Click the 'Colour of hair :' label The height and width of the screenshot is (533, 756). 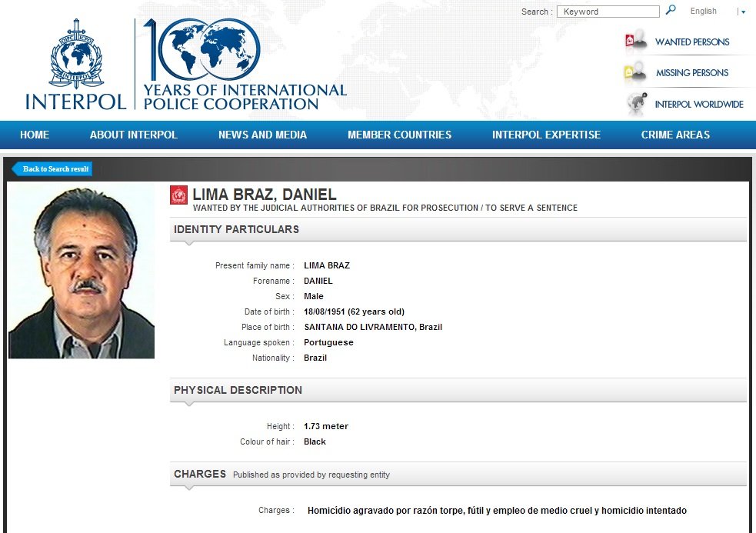(267, 441)
